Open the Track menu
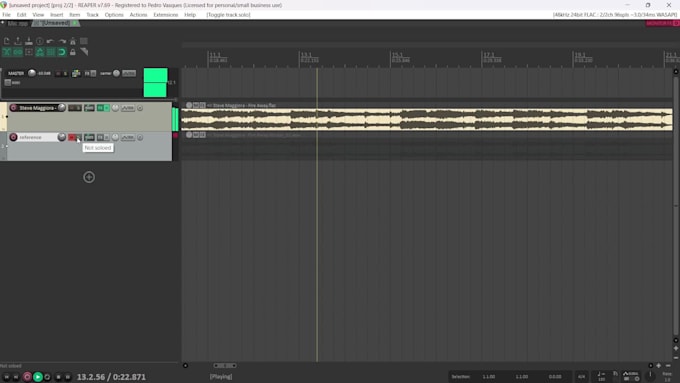This screenshot has height=383, width=680. pos(92,15)
